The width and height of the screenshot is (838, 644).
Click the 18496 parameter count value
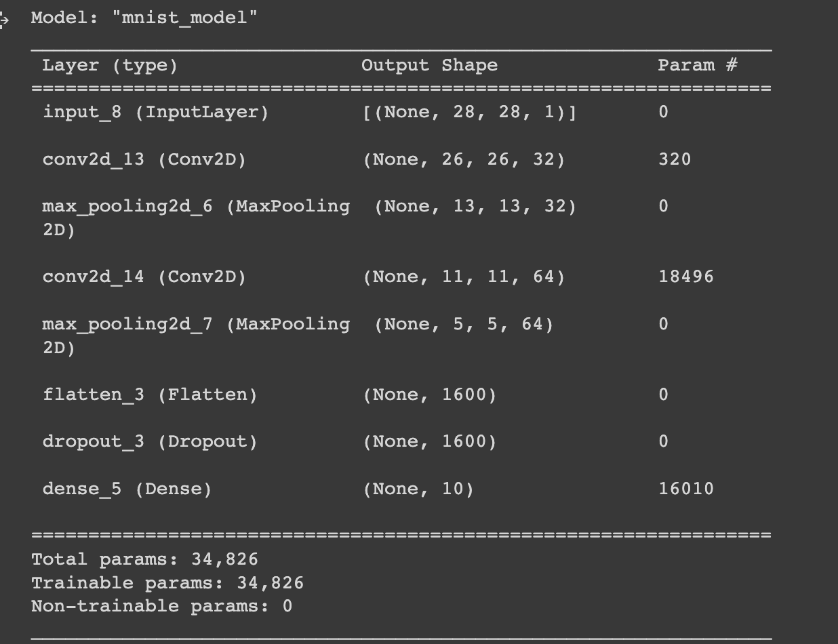685,277
